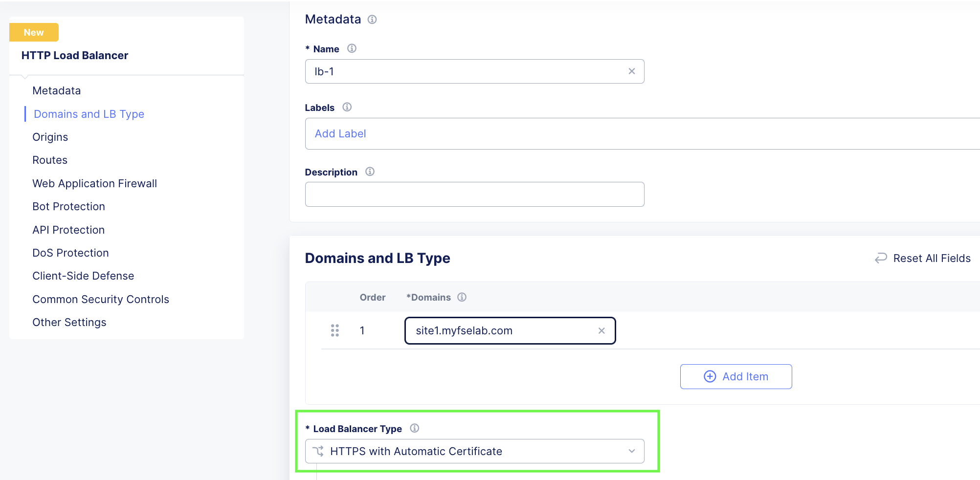The height and width of the screenshot is (480, 980).
Task: Click the New badge above HTTP Load Balancer
Action: click(34, 32)
